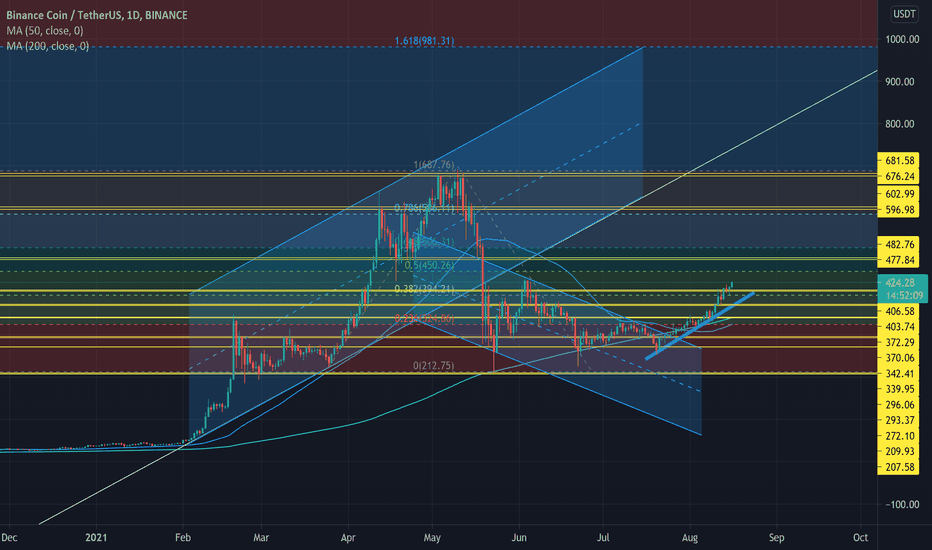
Task: Click the Mar label on time axis
Action: coord(261,538)
